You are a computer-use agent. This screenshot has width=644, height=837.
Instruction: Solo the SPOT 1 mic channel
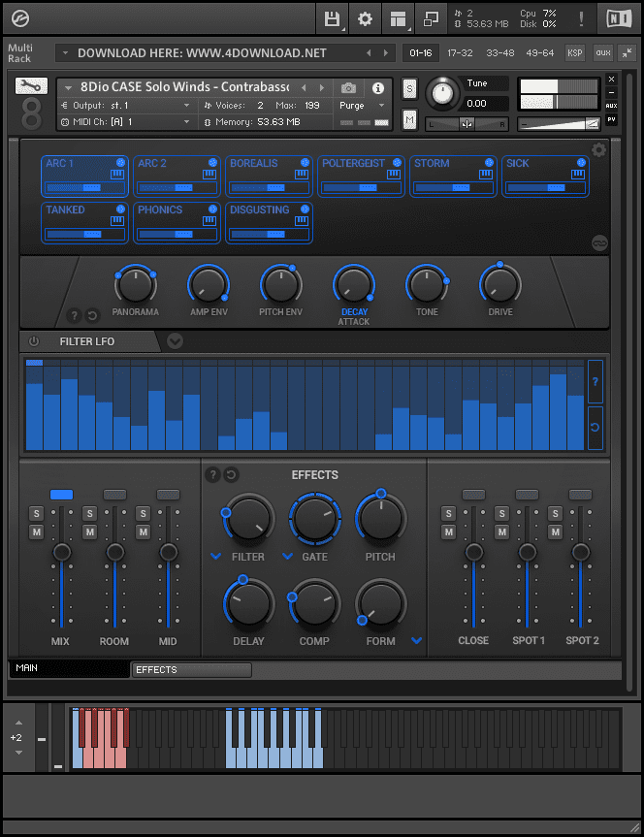(x=502, y=513)
